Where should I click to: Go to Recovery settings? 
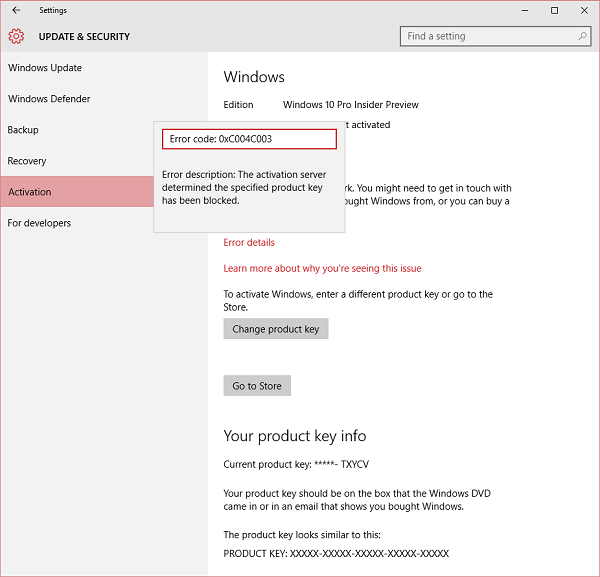click(27, 161)
